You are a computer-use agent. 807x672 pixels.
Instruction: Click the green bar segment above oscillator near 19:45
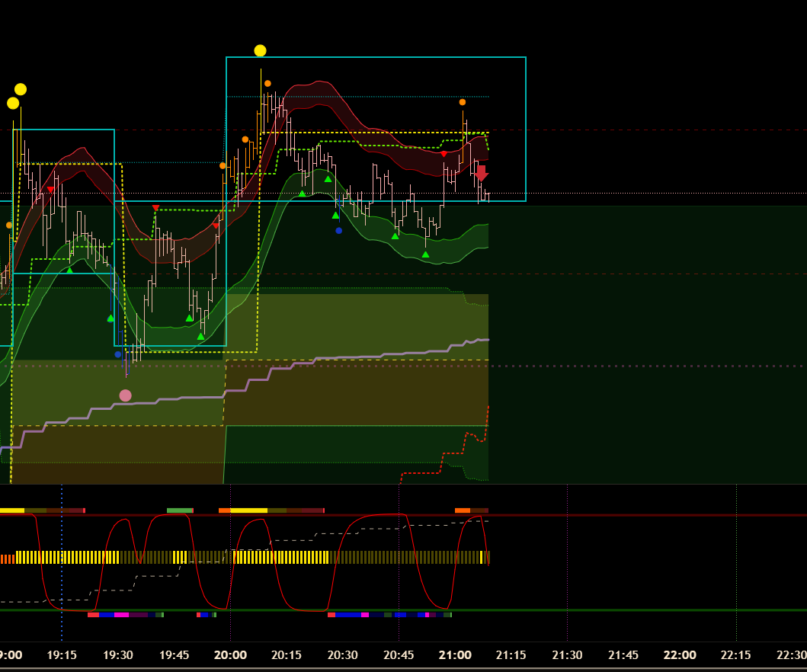[180, 510]
